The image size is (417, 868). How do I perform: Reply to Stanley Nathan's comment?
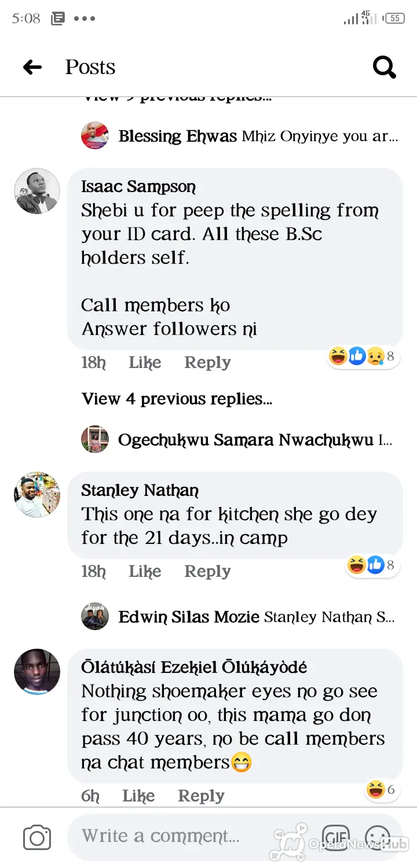pyautogui.click(x=207, y=571)
